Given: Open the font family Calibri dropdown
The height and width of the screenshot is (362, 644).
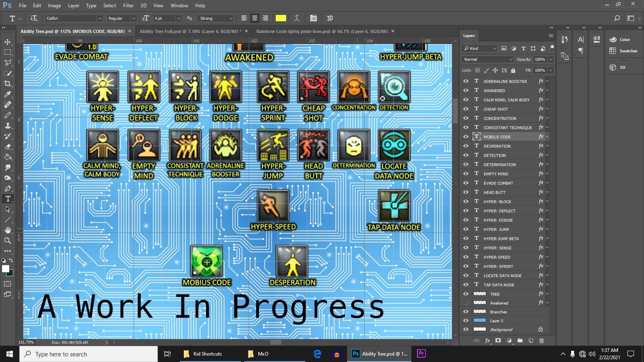Looking at the screenshot, I should click(x=99, y=19).
